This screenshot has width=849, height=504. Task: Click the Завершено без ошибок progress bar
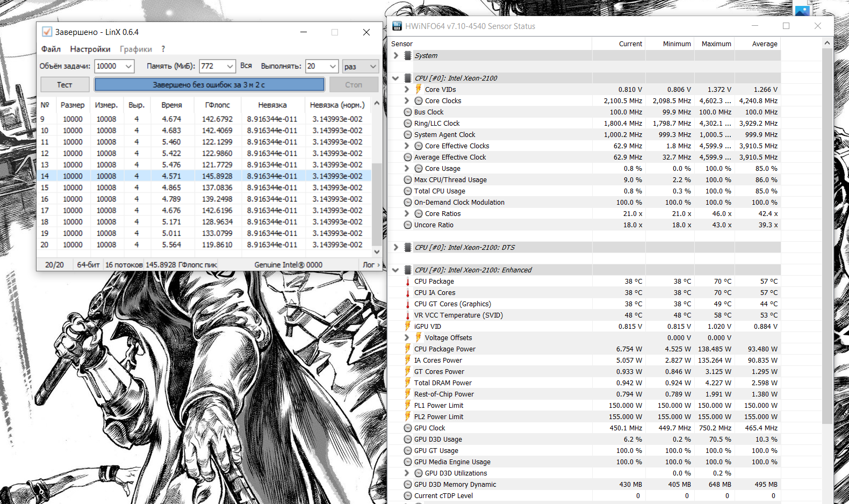(210, 84)
